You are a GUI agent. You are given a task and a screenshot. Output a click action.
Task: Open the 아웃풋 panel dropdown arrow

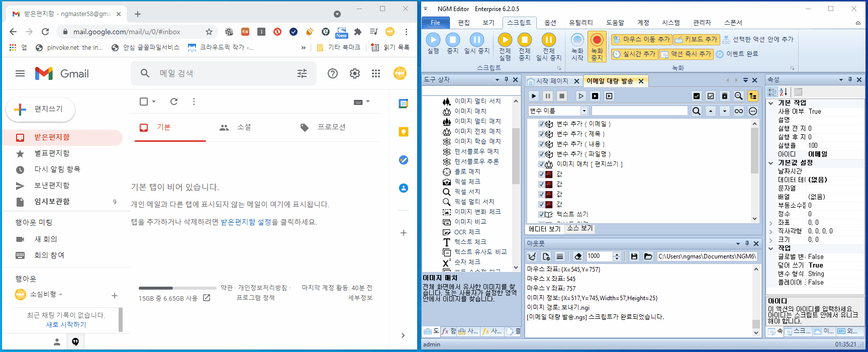pyautogui.click(x=738, y=243)
